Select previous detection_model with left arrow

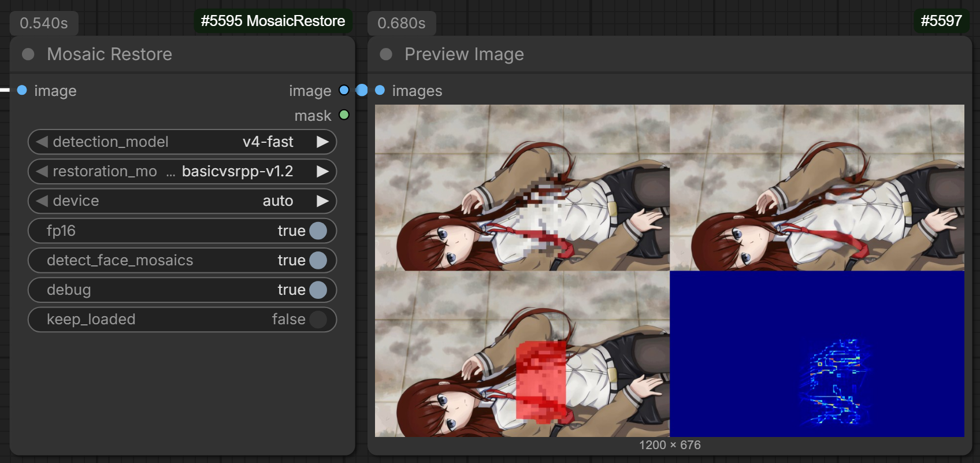[42, 142]
